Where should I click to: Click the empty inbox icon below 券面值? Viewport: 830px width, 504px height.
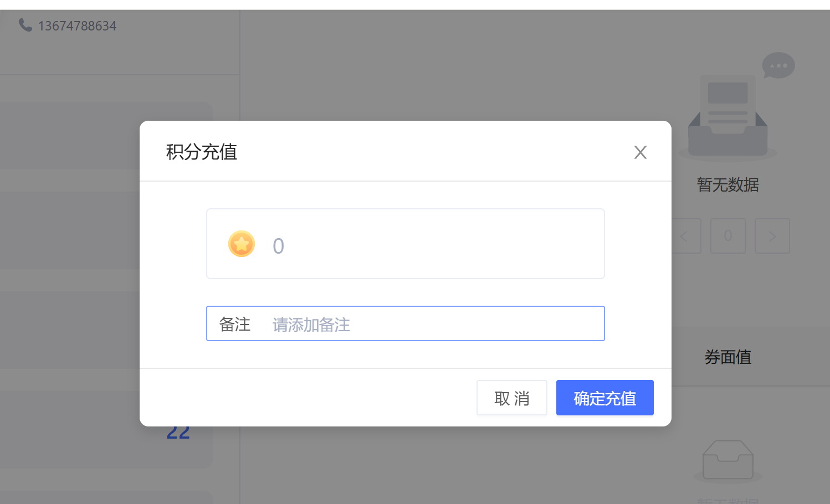click(x=727, y=460)
